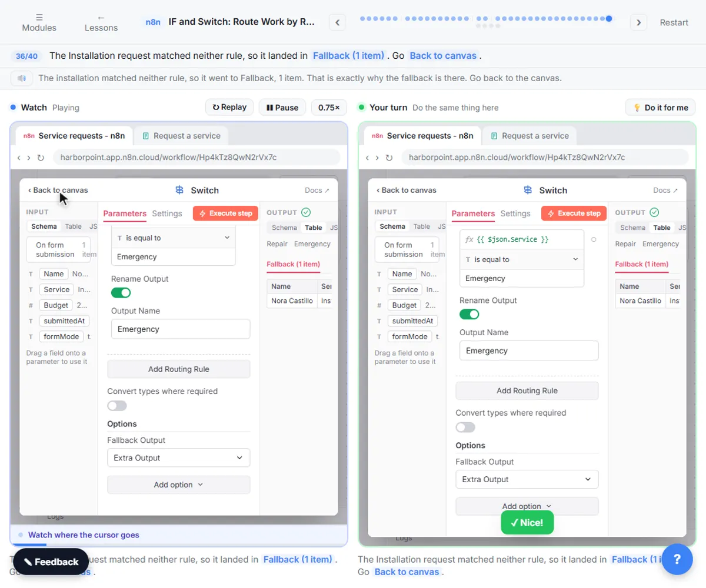The image size is (706, 588).
Task: Open the Request a service tab in Your turn panel
Action: click(x=529, y=136)
